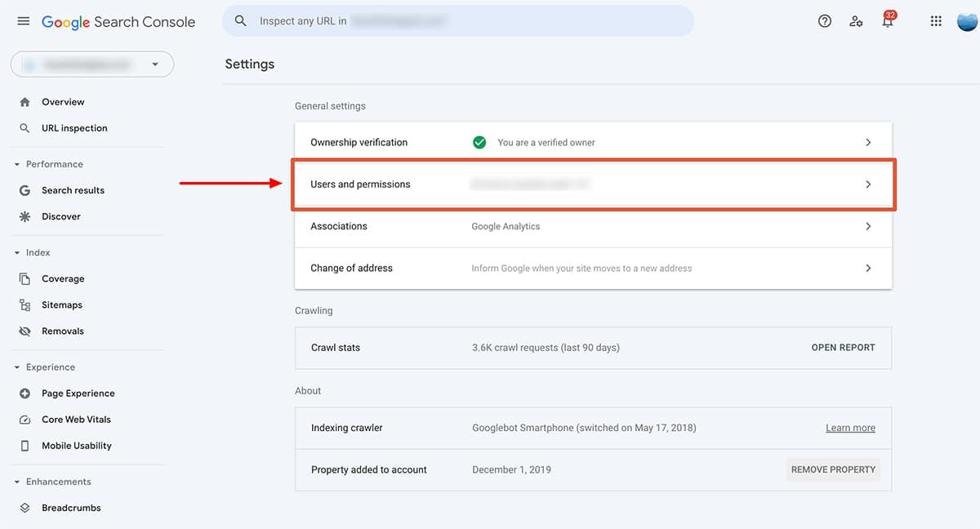The width and height of the screenshot is (980, 529).
Task: Open Users and permissions settings
Action: 593,184
